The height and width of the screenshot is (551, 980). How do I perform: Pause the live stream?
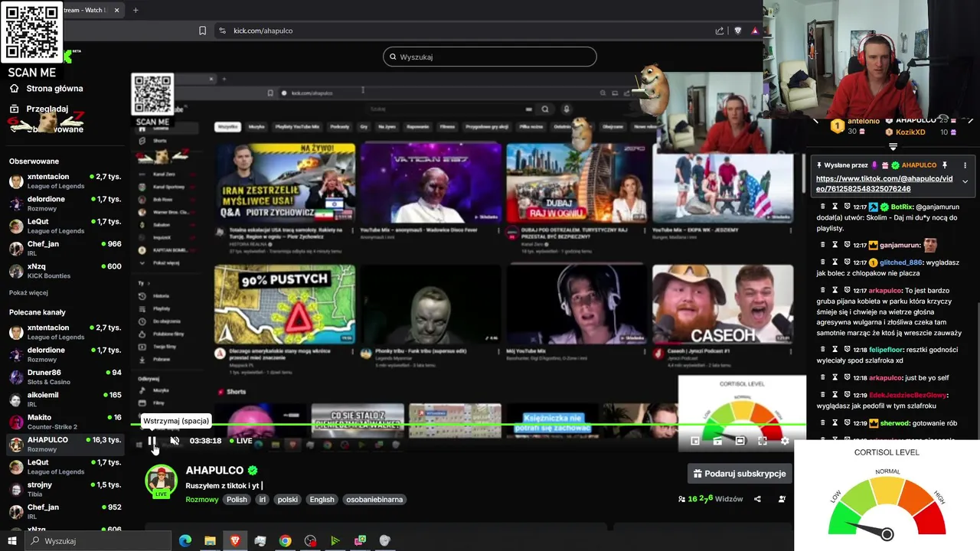click(x=152, y=441)
